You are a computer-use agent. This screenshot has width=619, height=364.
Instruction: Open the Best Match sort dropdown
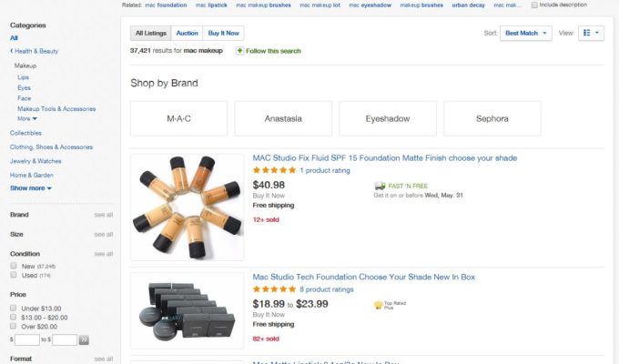pyautogui.click(x=529, y=33)
